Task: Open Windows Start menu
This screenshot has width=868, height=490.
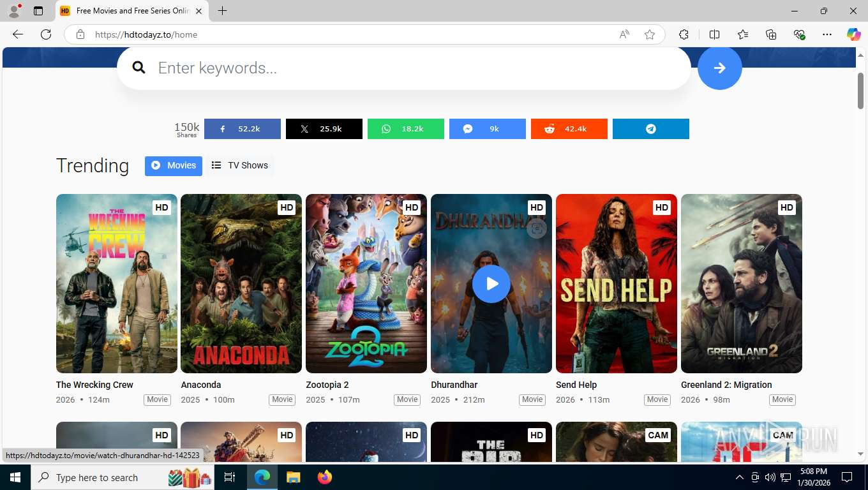Action: pyautogui.click(x=15, y=477)
